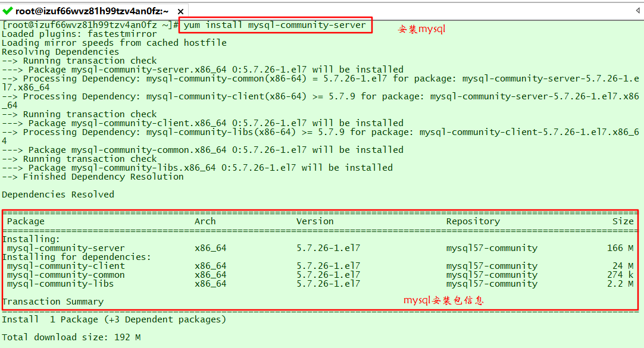
Task: Click the shell prompt [root@izuf66wvz81h99tzv4an0fz ~]#
Action: [90, 25]
